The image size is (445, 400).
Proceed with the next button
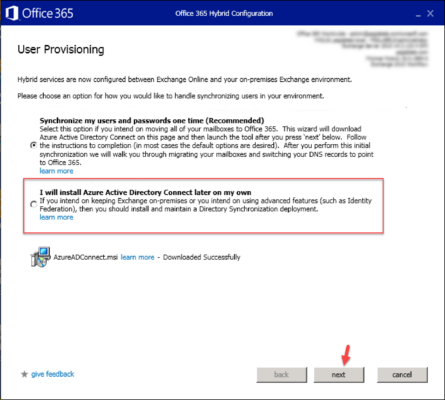point(339,375)
